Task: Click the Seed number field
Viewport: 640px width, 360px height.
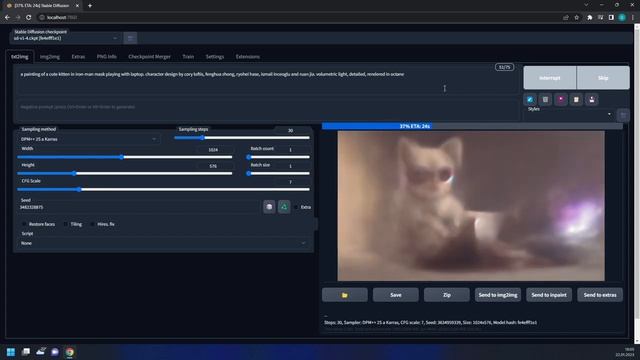Action: [139, 207]
